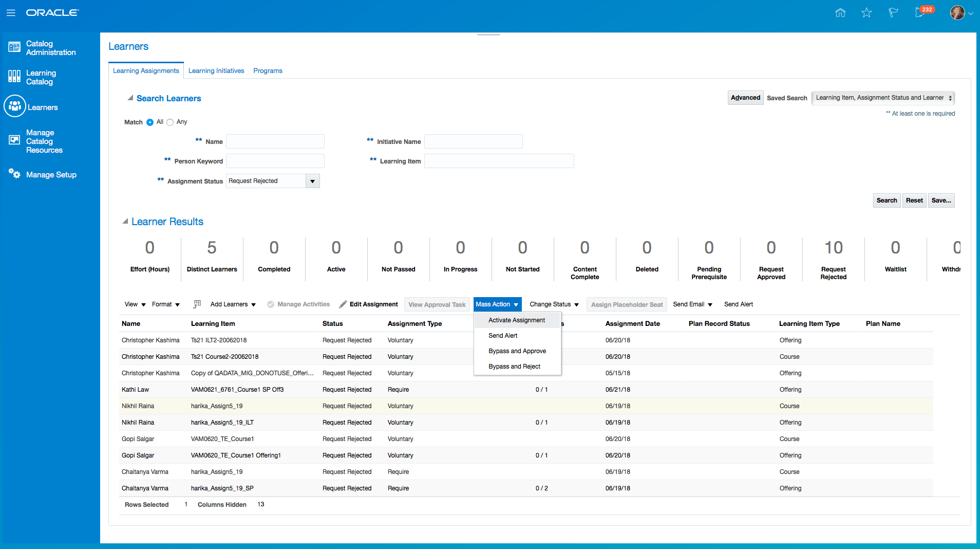Viewport: 980px width, 549px height.
Task: Click the table detach icon in toolbar
Action: coord(197,304)
